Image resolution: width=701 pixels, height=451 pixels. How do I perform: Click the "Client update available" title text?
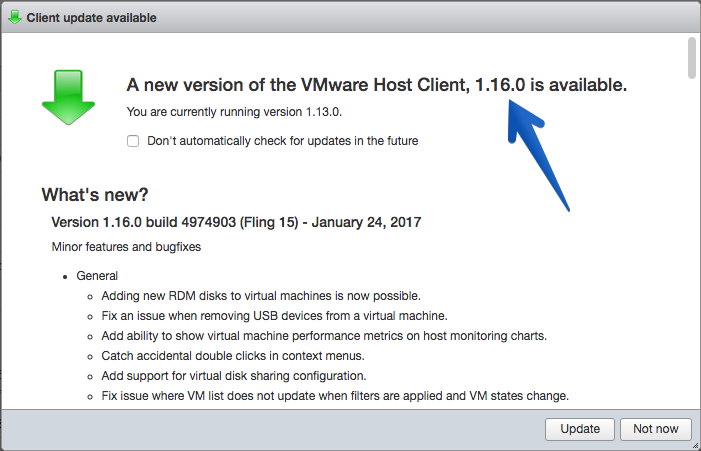pos(91,18)
